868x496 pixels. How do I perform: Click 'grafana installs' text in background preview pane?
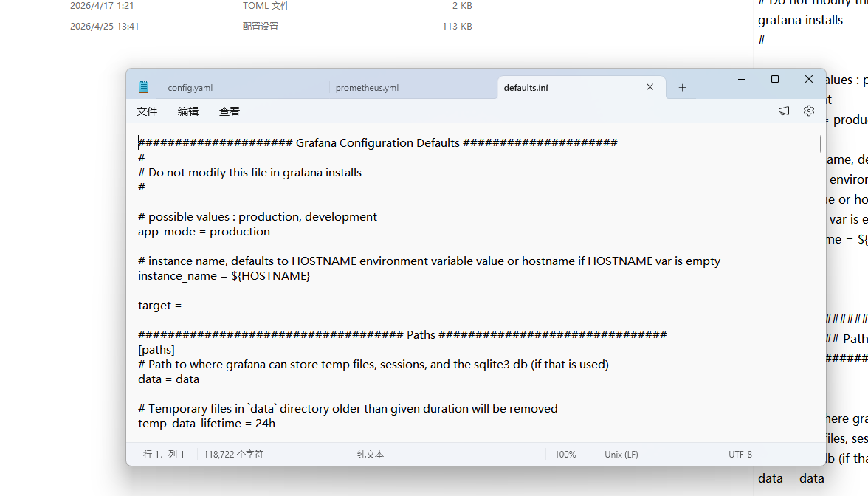pos(800,20)
